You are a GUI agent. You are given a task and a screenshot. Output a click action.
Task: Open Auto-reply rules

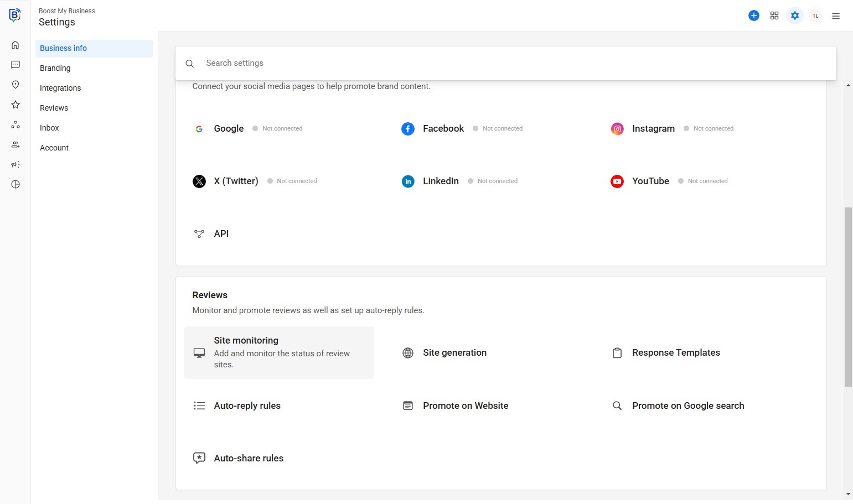(x=247, y=406)
